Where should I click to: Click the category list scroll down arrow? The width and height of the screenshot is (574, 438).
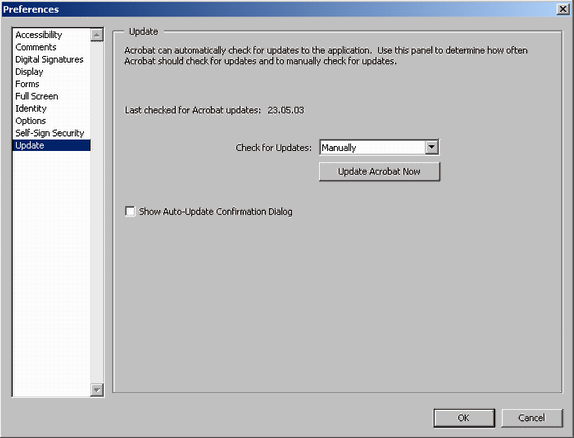pyautogui.click(x=97, y=390)
